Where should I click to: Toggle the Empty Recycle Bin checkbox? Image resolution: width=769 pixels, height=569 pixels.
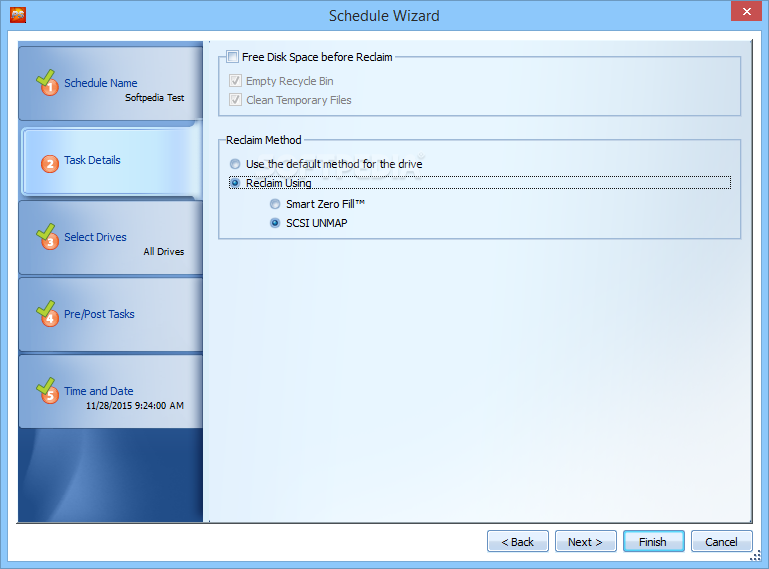pos(235,80)
